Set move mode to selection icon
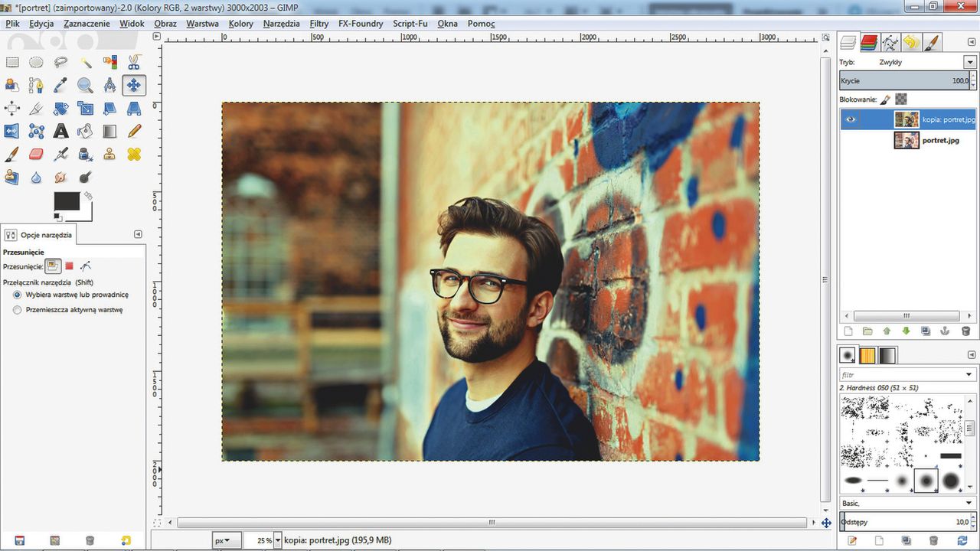 69,266
